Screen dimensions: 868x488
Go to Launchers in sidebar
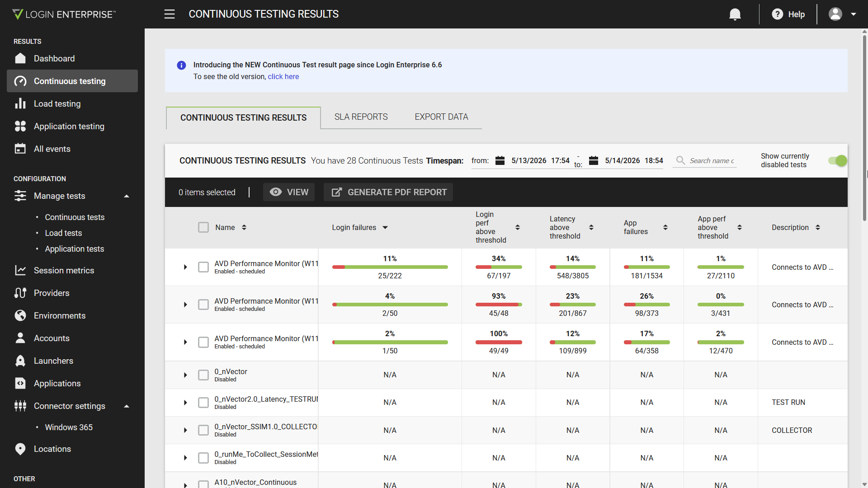[x=53, y=361]
